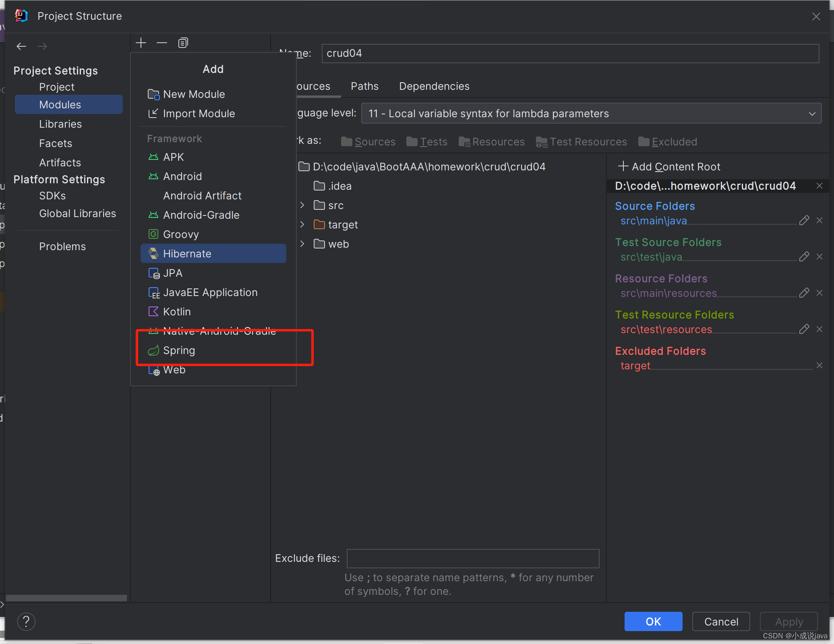Edit src\test\resources folder via pencil icon
834x644 pixels.
click(804, 329)
